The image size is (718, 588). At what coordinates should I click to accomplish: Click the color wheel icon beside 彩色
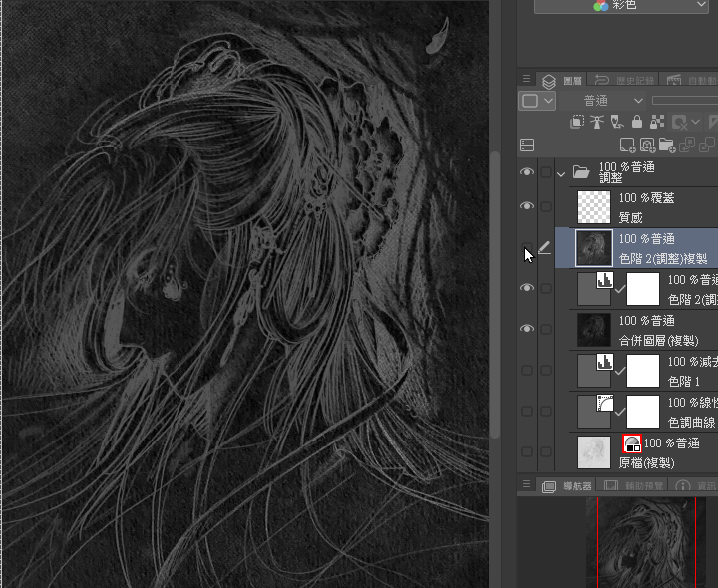(601, 5)
